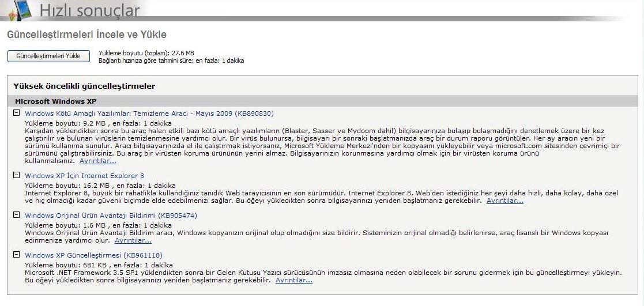Open Windows XP Güncelleştirmesi (KB961118) link
The height and width of the screenshot is (306, 644).
pos(93,255)
